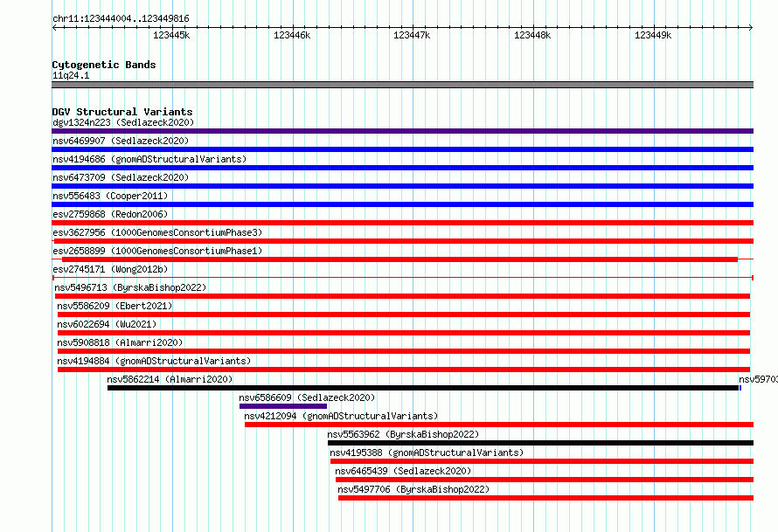Viewport: 778px width, 532px height.
Task: Click the red bar under nsv4195388
Action: point(542,461)
